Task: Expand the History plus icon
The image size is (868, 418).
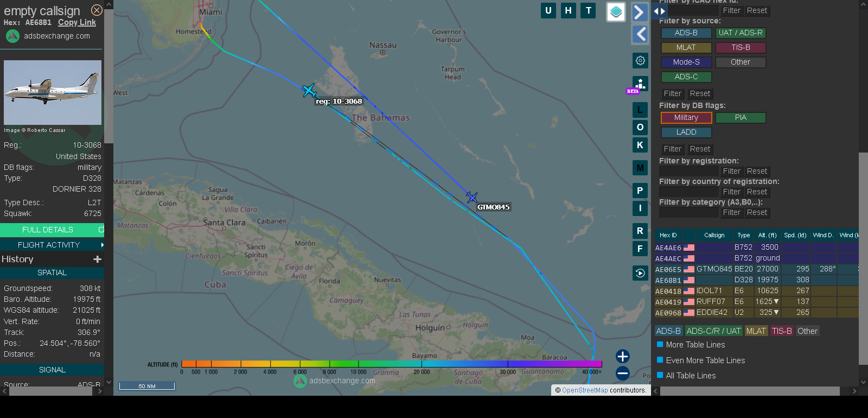Action: click(98, 259)
